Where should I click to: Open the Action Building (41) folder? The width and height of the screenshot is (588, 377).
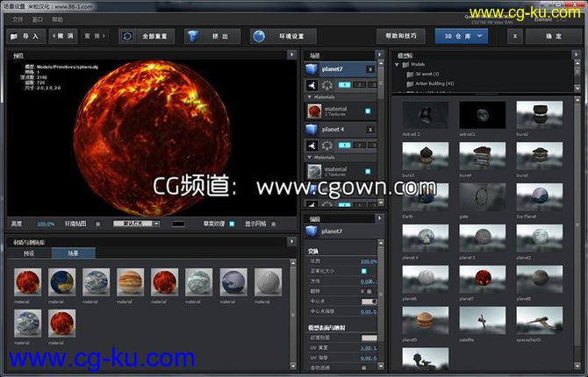[x=431, y=83]
